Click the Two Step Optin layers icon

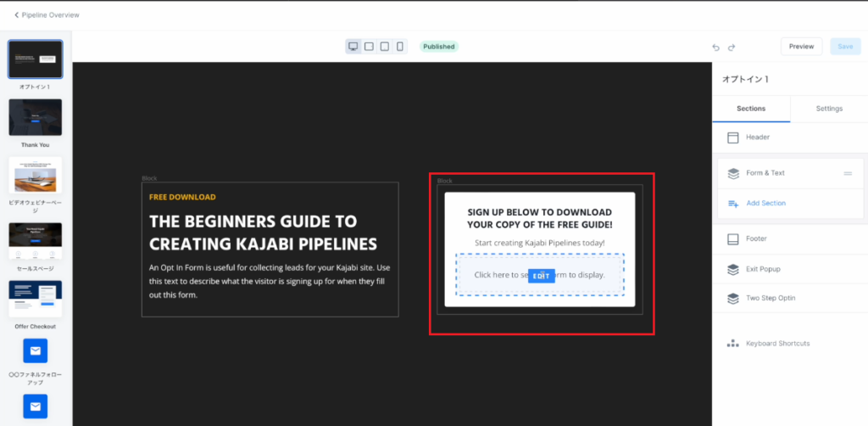733,299
